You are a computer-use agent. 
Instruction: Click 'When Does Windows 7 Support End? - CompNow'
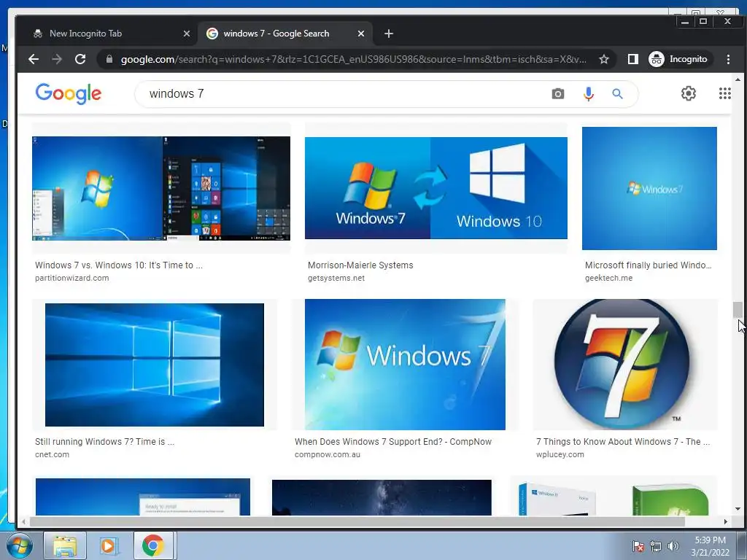coord(393,442)
